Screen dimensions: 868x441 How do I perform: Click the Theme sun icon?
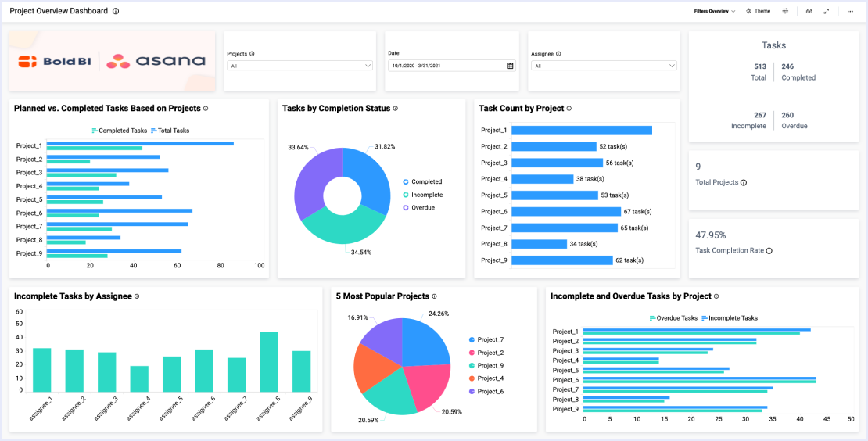pyautogui.click(x=749, y=11)
